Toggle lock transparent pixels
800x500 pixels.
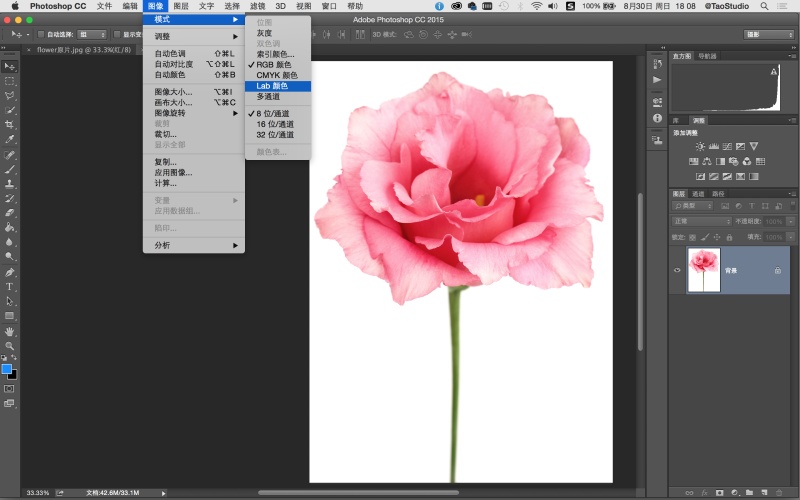692,237
